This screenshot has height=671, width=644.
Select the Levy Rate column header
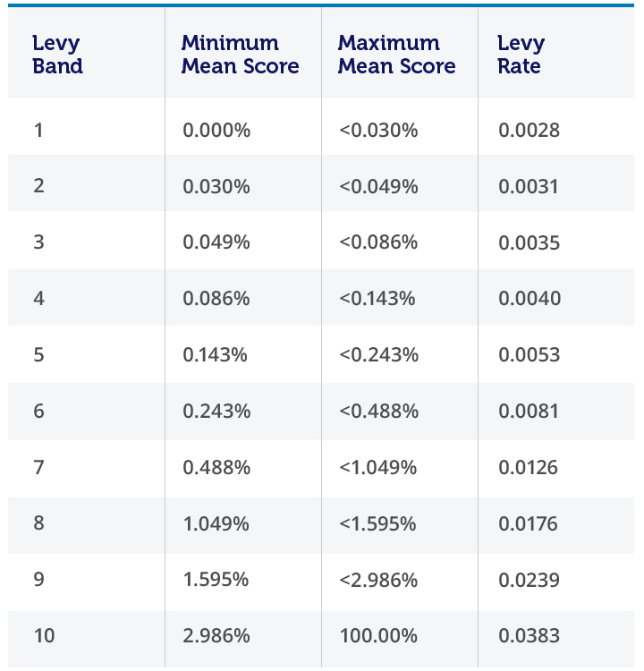(x=521, y=55)
